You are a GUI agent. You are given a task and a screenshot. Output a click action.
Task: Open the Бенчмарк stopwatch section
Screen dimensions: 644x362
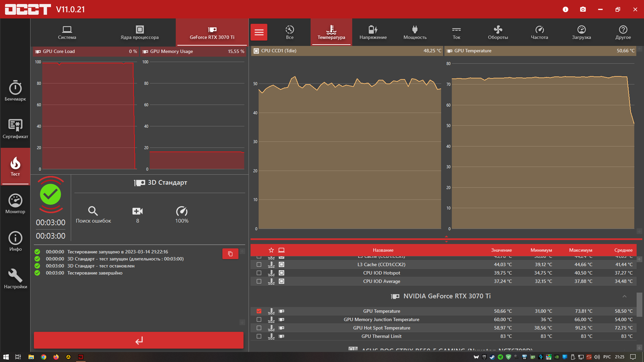(x=15, y=91)
